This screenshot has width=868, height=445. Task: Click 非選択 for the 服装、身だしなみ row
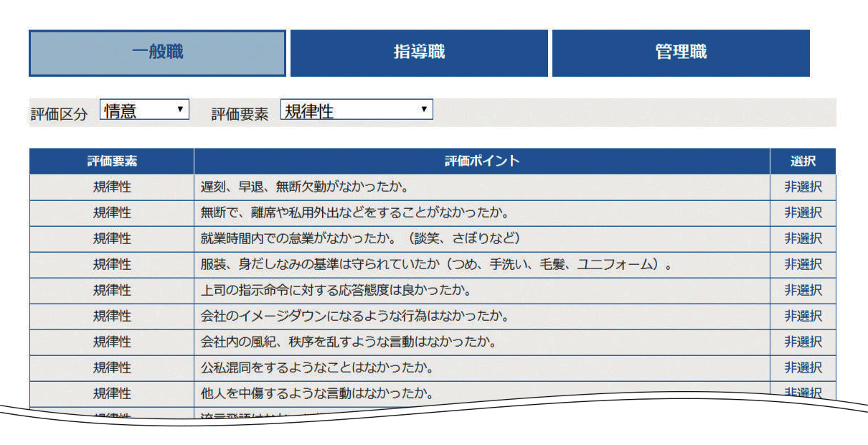tap(803, 265)
